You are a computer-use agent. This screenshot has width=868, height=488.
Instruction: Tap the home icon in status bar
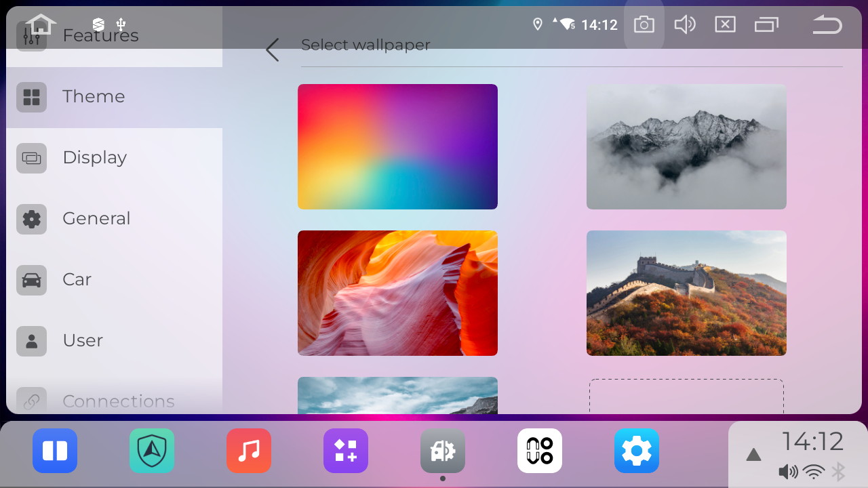[x=41, y=24]
